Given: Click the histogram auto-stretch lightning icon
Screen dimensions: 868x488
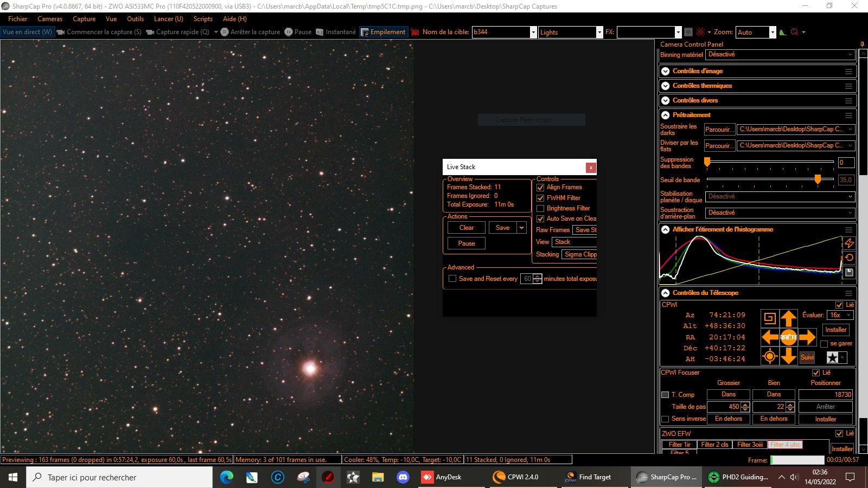Looking at the screenshot, I should 849,243.
